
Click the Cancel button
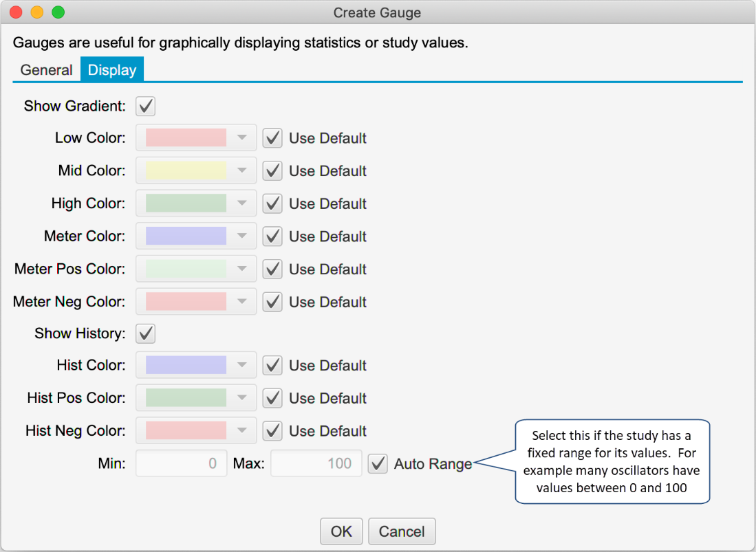402,531
